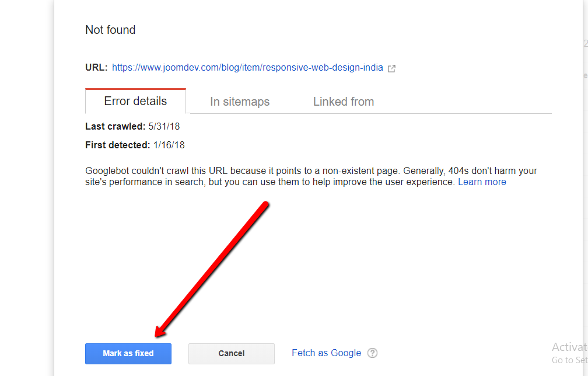Screen dimensions: 588x376
Task: Click the Go to Settings watermark text
Action: 569,360
